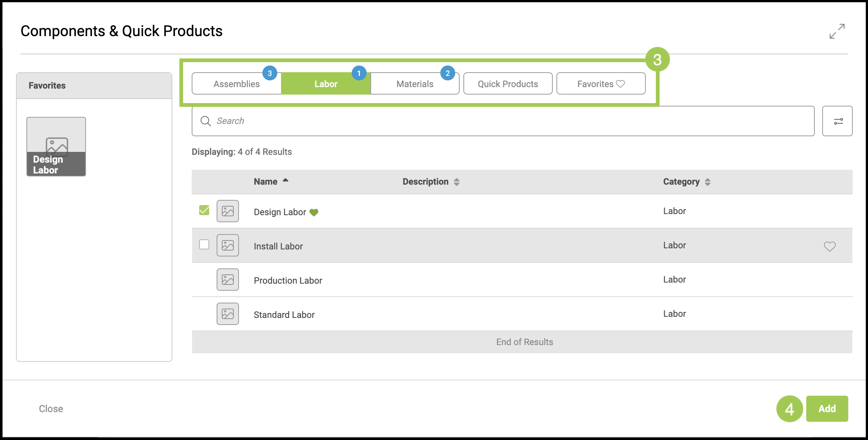The image size is (868, 440).
Task: Uncheck the Design Labor checkbox
Action: (x=204, y=210)
